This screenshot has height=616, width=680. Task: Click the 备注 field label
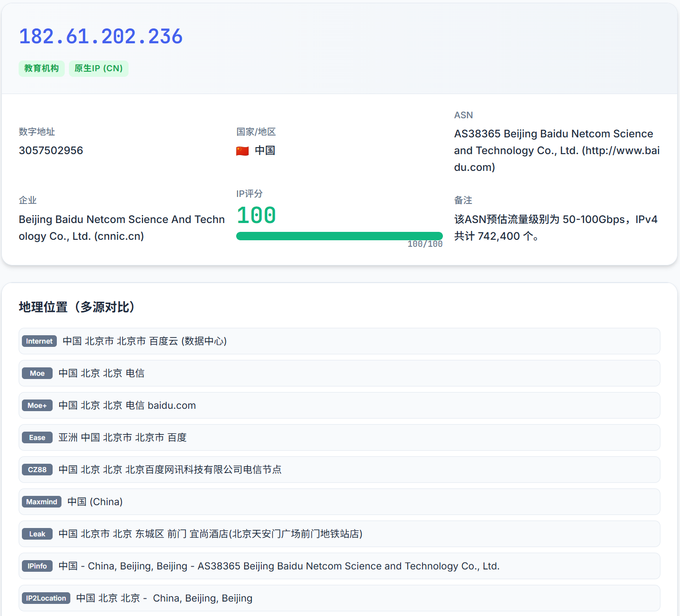pos(463,200)
